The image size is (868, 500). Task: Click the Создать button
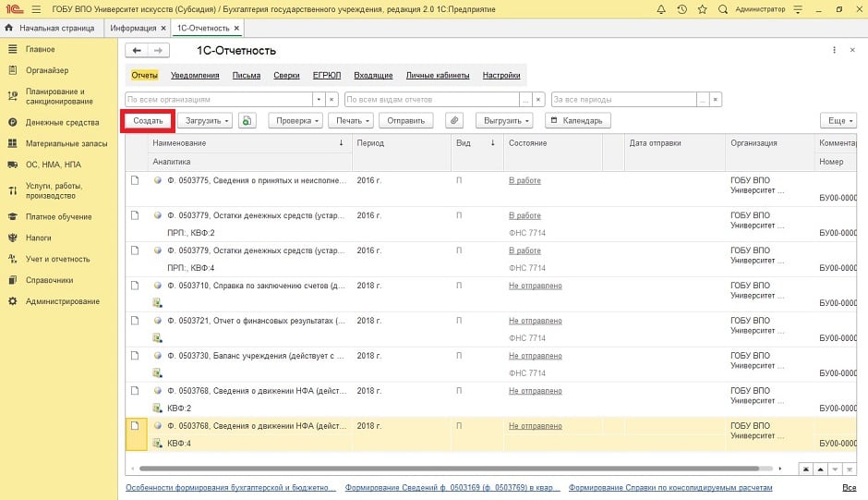pyautogui.click(x=148, y=121)
